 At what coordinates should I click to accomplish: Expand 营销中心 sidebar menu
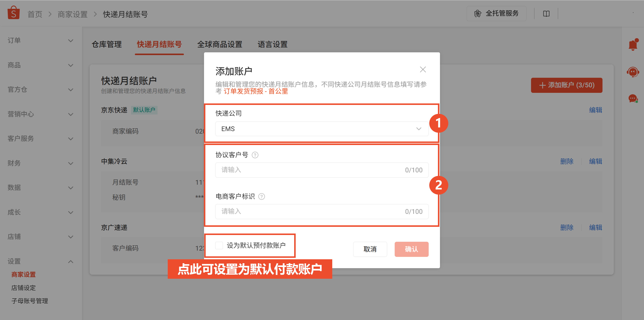coord(41,114)
